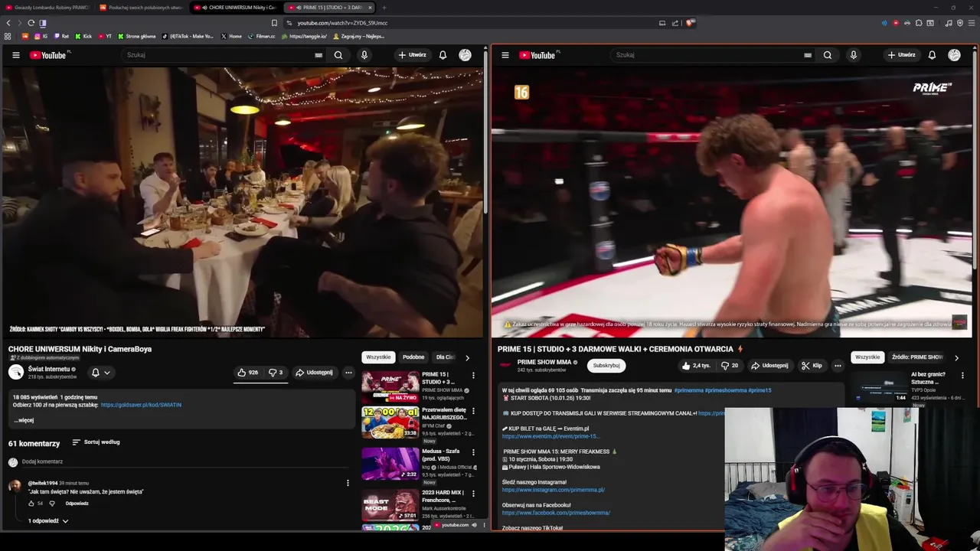Open the left YouTube guide hamburger menu
980x551 pixels.
pos(15,55)
